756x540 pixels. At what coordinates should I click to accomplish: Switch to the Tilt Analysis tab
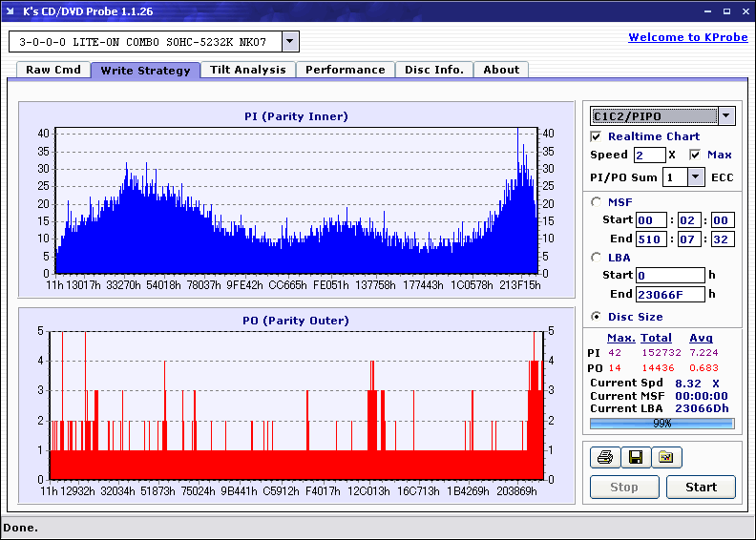(247, 70)
